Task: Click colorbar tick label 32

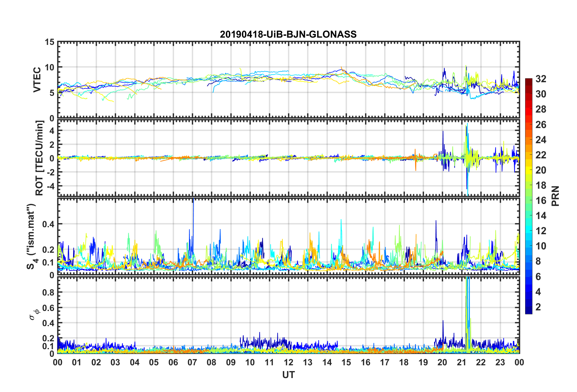Action: point(541,79)
